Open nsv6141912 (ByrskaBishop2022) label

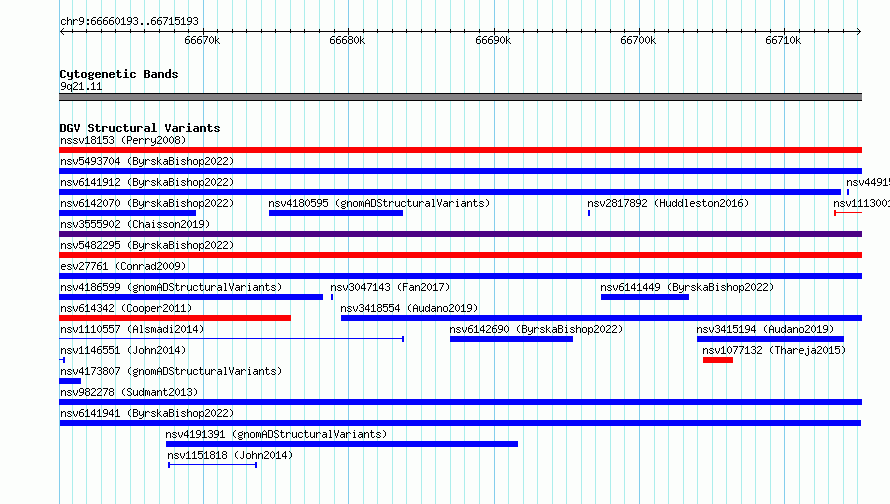pos(147,182)
